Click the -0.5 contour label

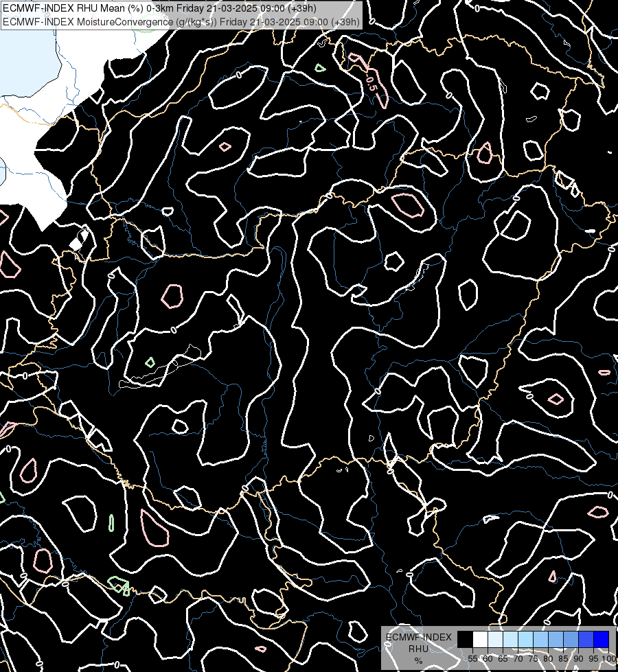click(x=371, y=82)
